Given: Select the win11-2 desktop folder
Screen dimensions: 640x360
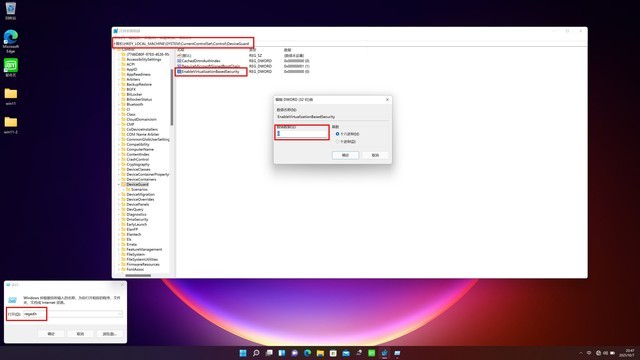Looking at the screenshot, I should point(11,125).
